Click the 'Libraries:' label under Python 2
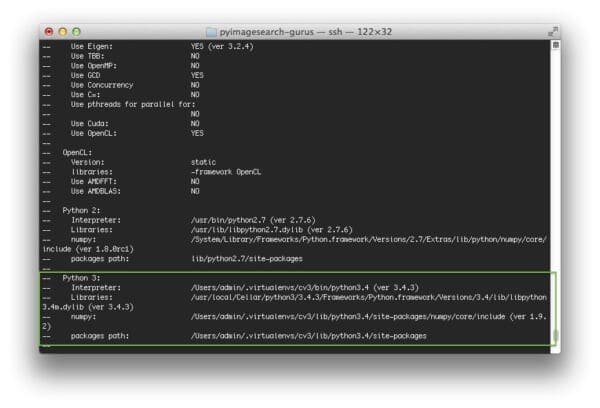600x408 pixels. 92,230
